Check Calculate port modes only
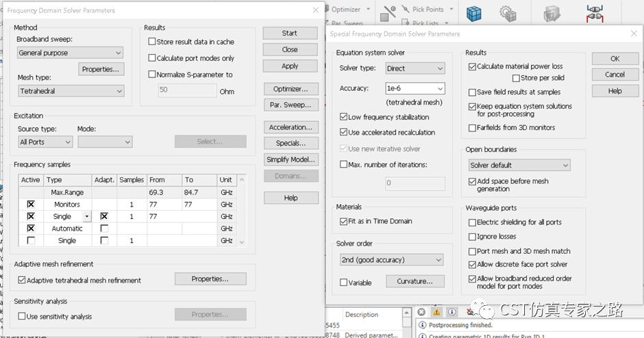644x338 pixels. click(x=152, y=58)
